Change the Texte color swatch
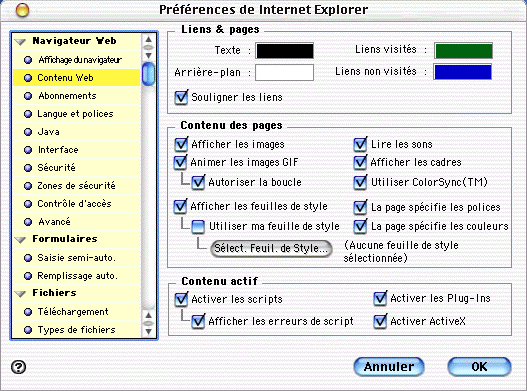The image size is (527, 391). [x=285, y=51]
